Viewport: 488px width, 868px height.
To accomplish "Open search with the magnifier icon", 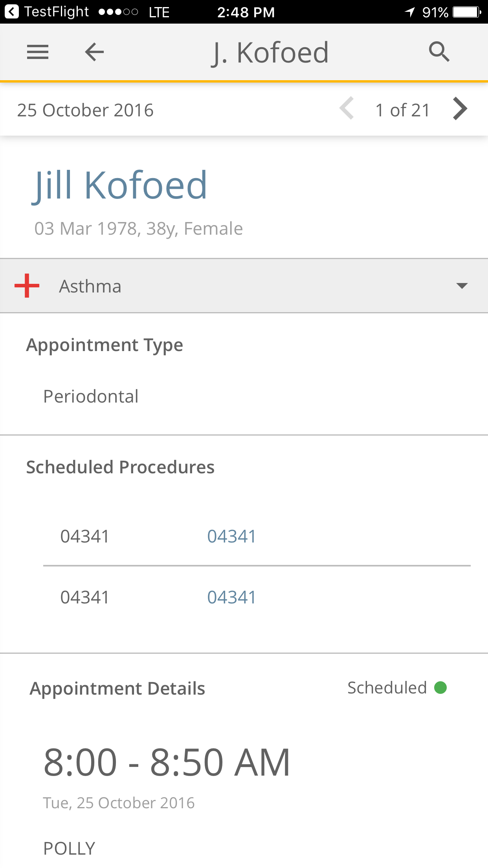I will coord(439,52).
